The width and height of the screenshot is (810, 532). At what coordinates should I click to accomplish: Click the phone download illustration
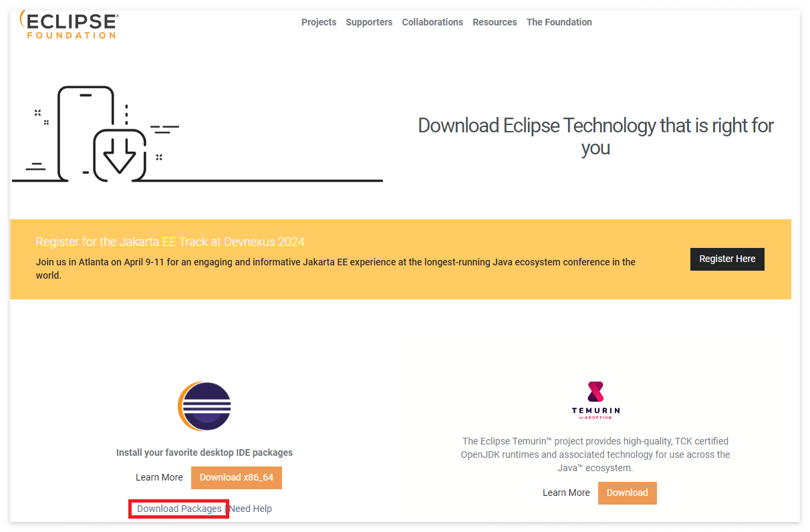pyautogui.click(x=197, y=134)
